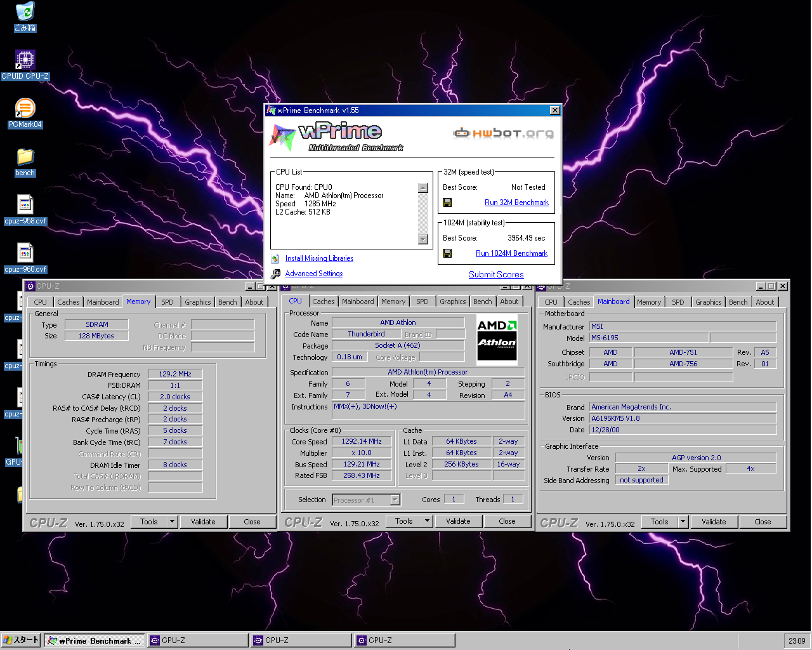The height and width of the screenshot is (650, 812).
Task: Click the Code Name Thunderbird field
Action: (366, 334)
